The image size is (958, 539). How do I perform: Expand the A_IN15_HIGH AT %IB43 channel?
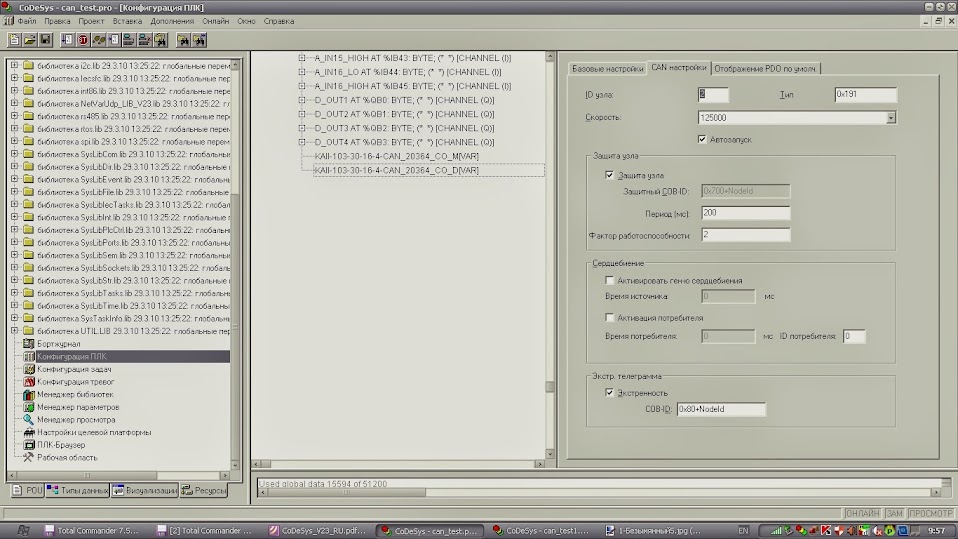tap(302, 58)
